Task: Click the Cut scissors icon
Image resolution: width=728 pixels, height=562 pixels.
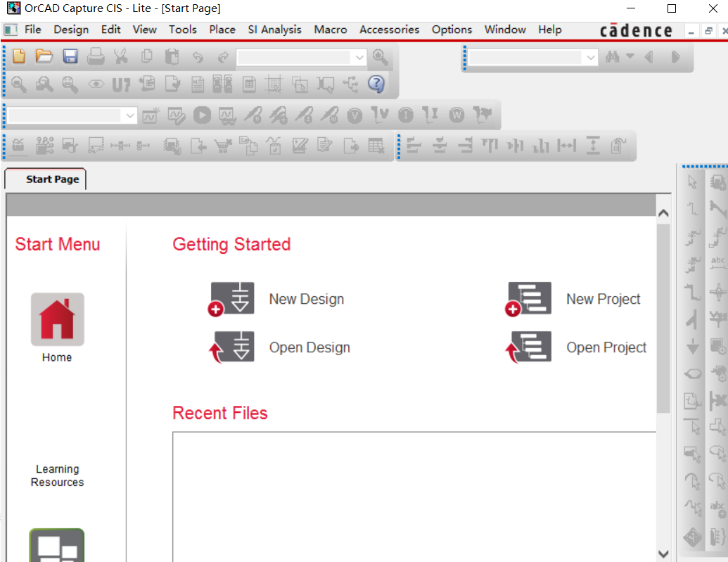Action: click(x=121, y=57)
